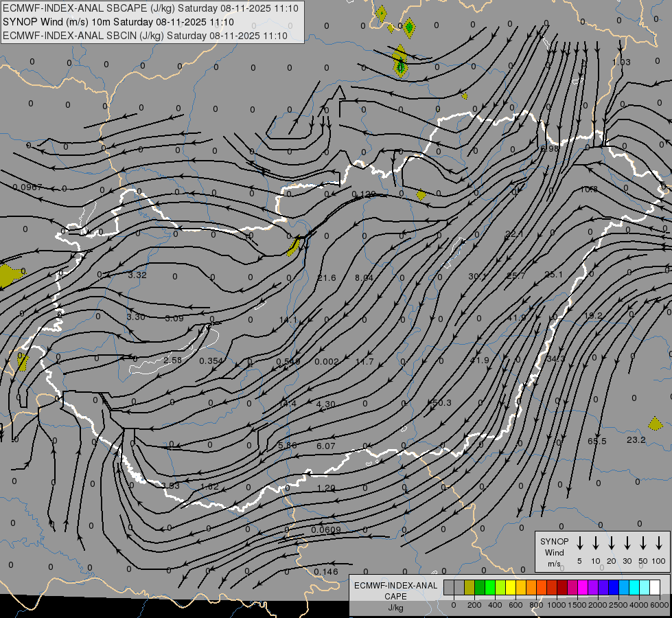
Task: Click the 10 m/s wind arrow in legend
Action: 596,543
